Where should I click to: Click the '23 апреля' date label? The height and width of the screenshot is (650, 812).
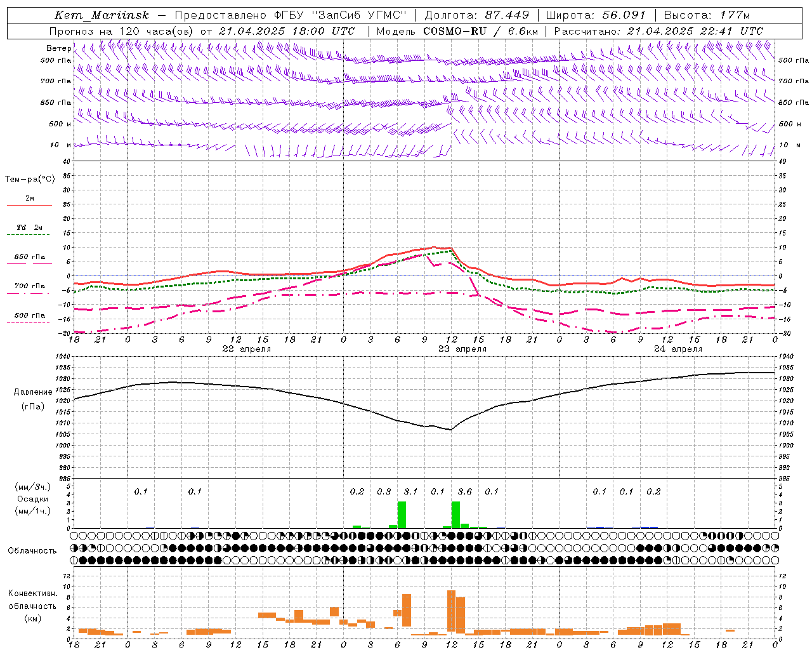[462, 349]
